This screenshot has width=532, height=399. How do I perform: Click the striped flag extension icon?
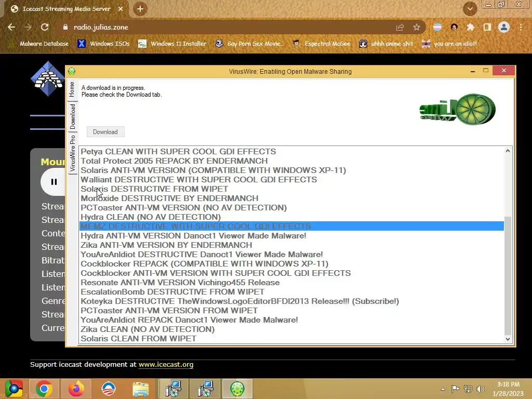pyautogui.click(x=437, y=27)
